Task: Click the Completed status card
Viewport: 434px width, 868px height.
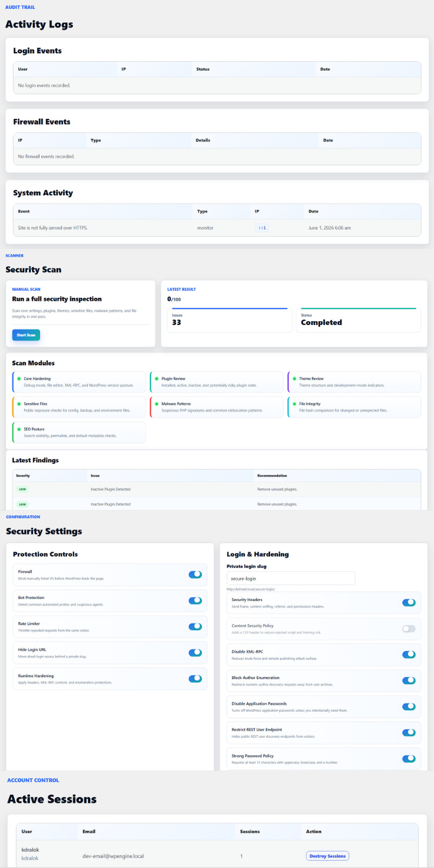Action: point(359,320)
